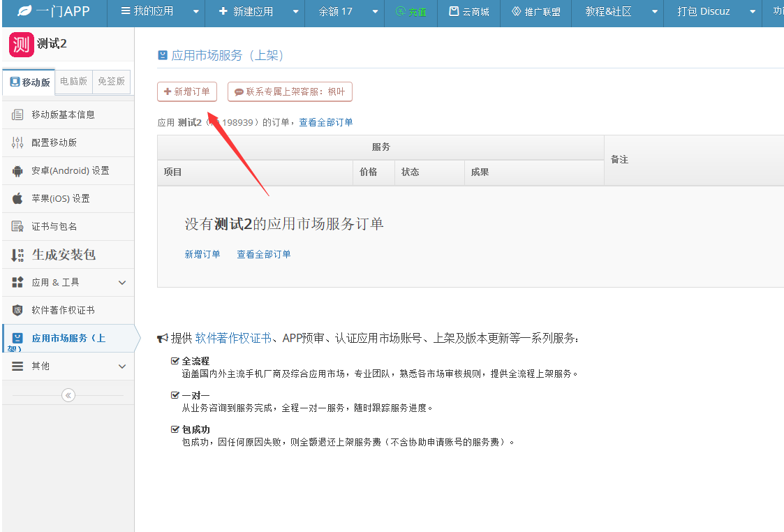Image resolution: width=784 pixels, height=532 pixels.
Task: Expand the 其他 sidebar chevron
Action: pyautogui.click(x=122, y=366)
